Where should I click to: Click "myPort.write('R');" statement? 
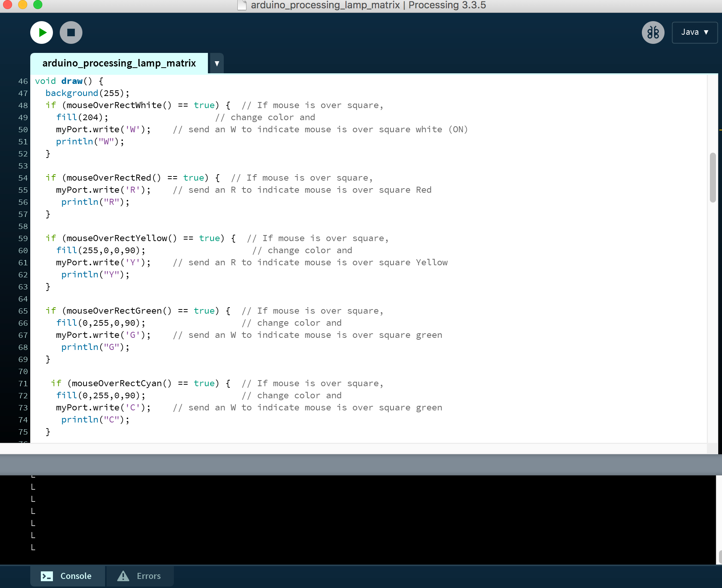[103, 190]
